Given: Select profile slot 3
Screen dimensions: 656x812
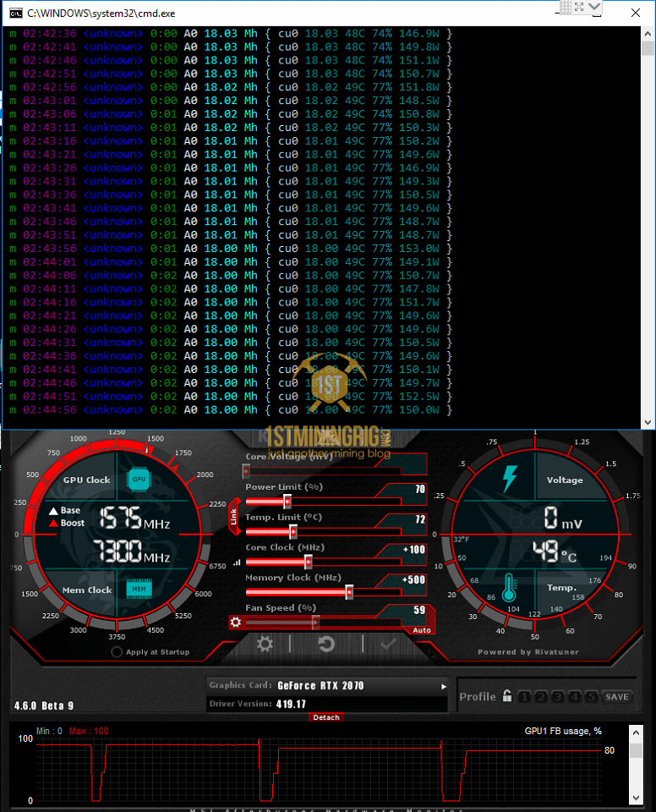Looking at the screenshot, I should (558, 696).
